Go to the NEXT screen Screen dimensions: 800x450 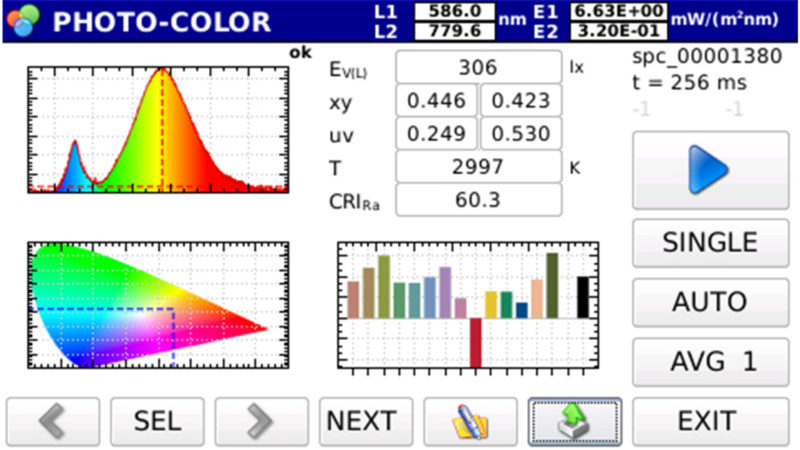(x=365, y=422)
